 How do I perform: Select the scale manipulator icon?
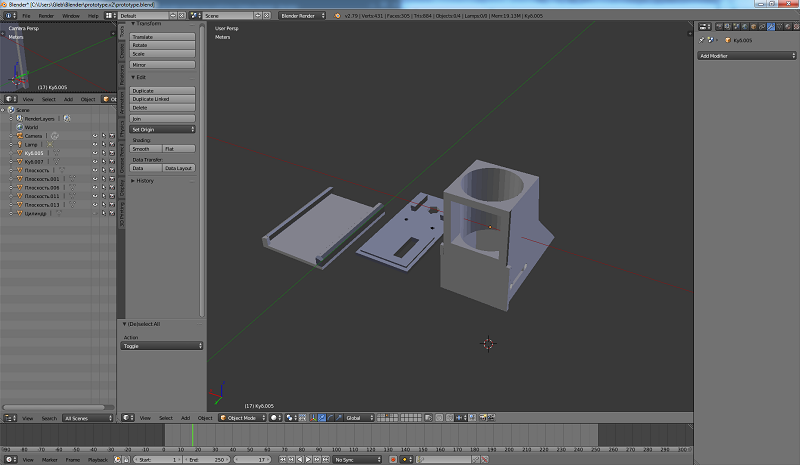click(x=339, y=418)
